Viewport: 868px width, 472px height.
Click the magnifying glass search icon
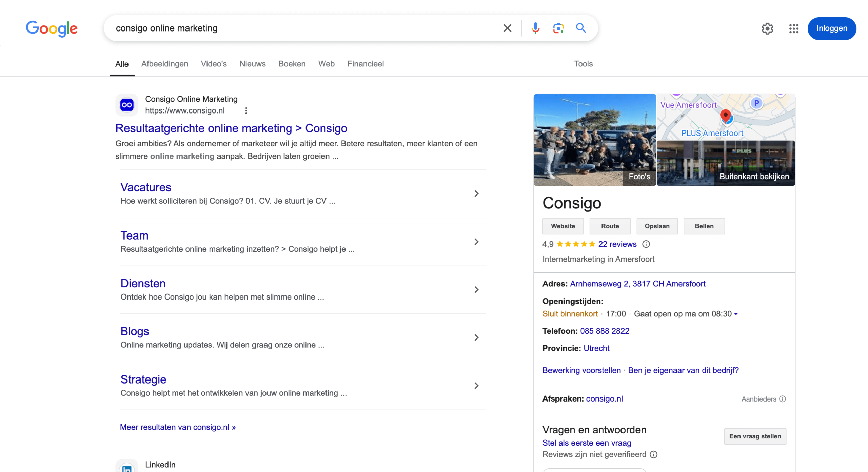click(581, 28)
